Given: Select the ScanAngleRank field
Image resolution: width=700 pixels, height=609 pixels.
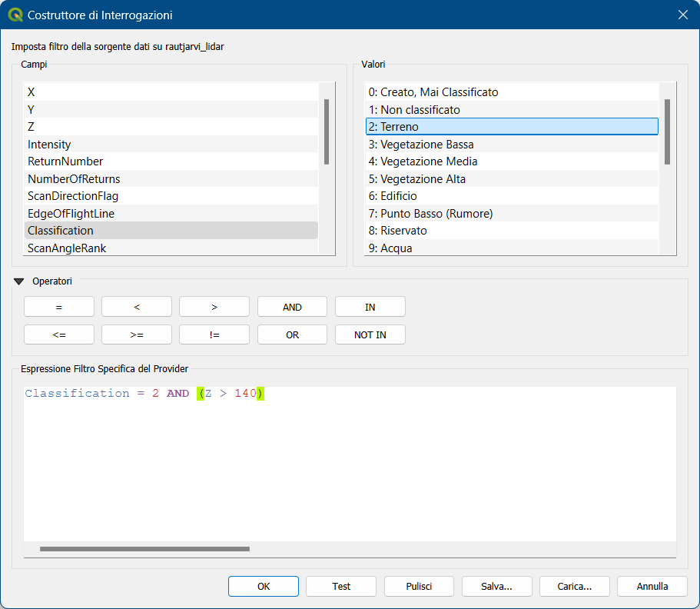Looking at the screenshot, I should (171, 248).
